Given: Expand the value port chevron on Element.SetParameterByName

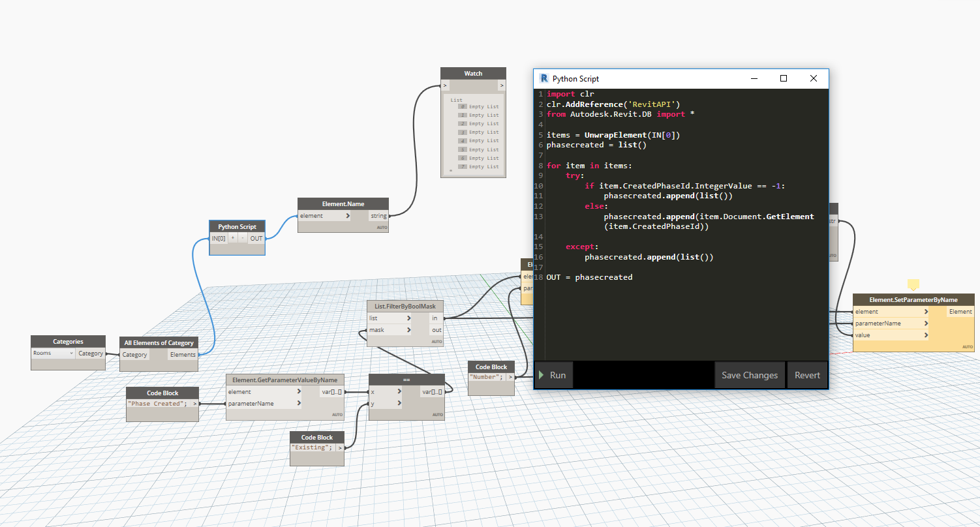Looking at the screenshot, I should click(x=926, y=335).
